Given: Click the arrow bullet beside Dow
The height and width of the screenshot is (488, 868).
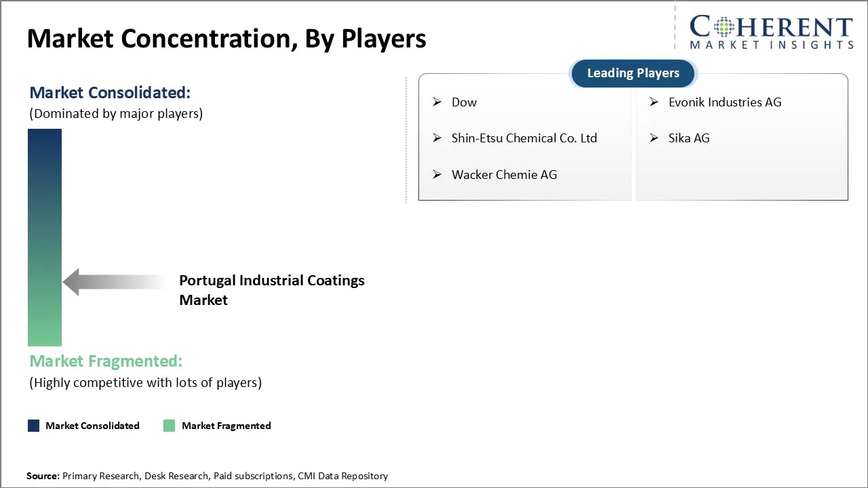Looking at the screenshot, I should click(437, 102).
